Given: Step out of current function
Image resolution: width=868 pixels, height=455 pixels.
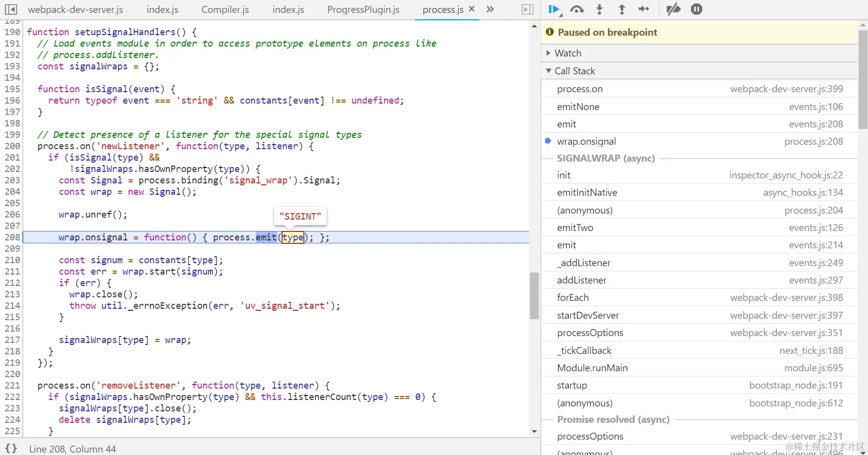Looking at the screenshot, I should point(622,9).
